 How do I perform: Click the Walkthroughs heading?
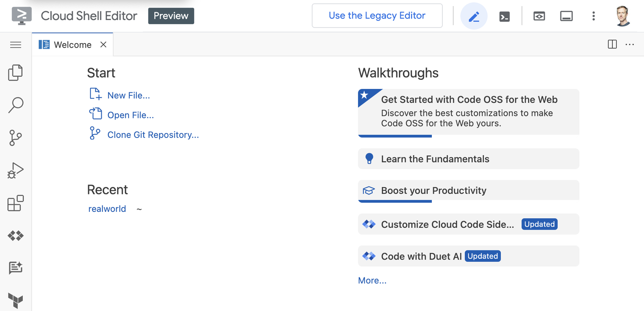pos(398,73)
